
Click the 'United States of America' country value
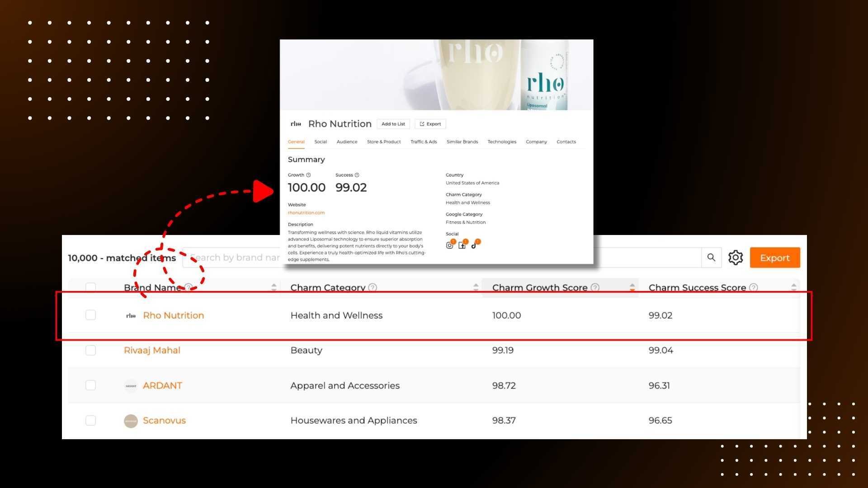tap(472, 183)
